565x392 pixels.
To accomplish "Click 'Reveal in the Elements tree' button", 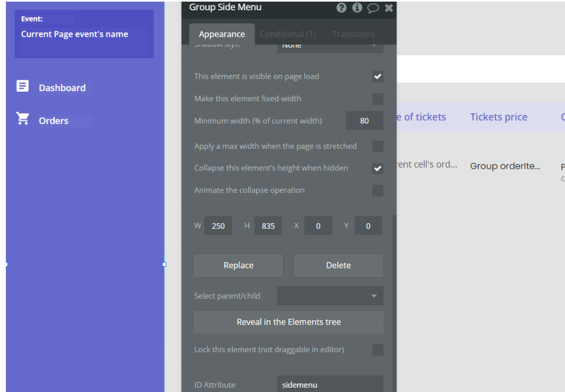I will click(289, 322).
